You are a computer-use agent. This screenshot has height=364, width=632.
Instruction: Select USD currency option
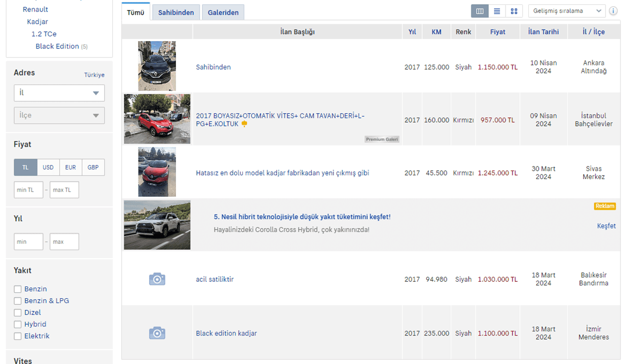pyautogui.click(x=48, y=168)
